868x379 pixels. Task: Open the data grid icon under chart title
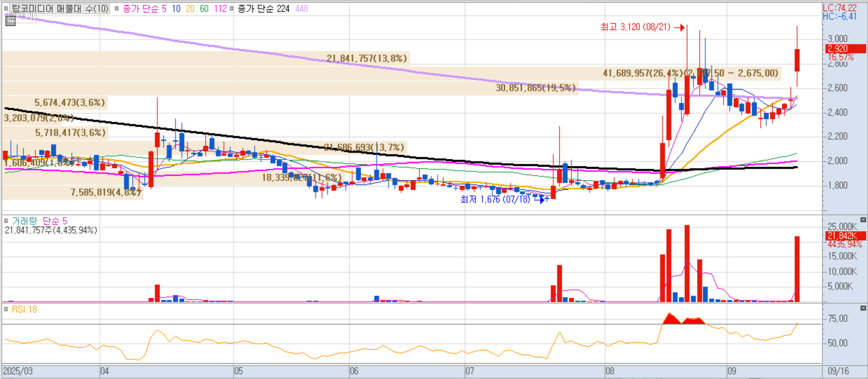click(x=10, y=21)
